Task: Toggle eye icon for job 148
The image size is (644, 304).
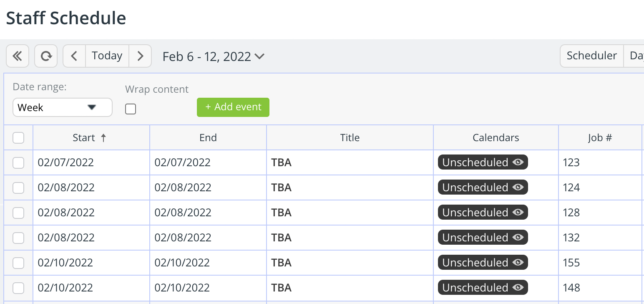Action: click(518, 288)
